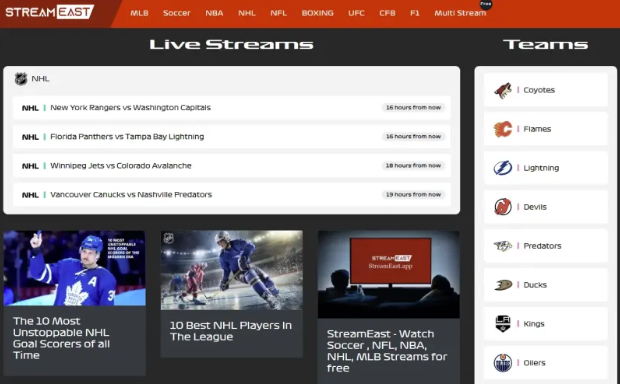
Task: Click the NHL logo on rink article image
Action: pos(169,238)
